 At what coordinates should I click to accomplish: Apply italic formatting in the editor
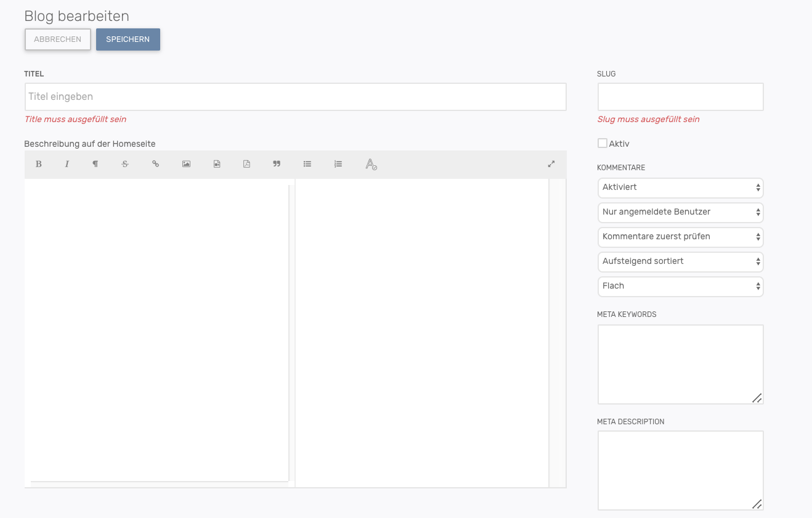[x=67, y=164]
